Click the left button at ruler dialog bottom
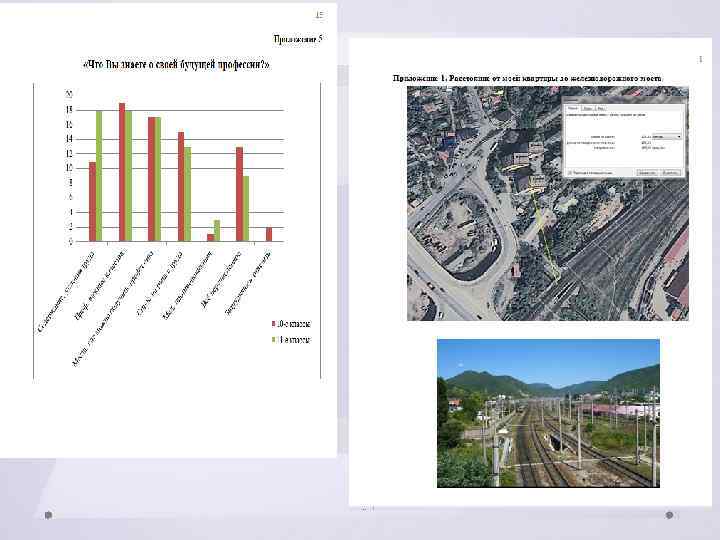 647,173
